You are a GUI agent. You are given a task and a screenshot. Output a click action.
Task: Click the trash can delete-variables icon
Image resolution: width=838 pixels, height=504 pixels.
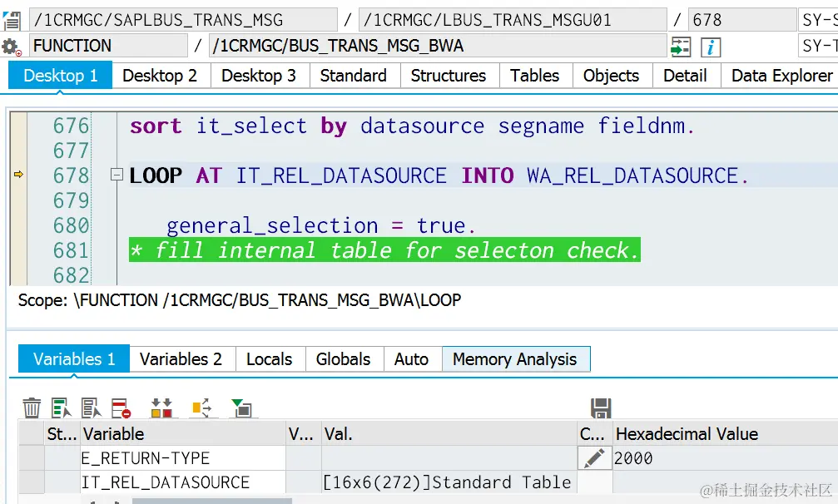pyautogui.click(x=32, y=408)
